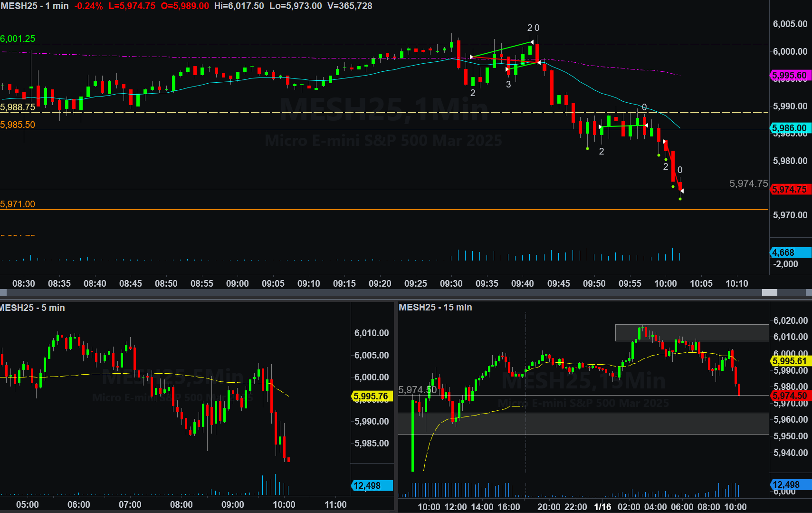Click the 10:00 label on 1 min time axis
The height and width of the screenshot is (513, 812).
coord(665,283)
